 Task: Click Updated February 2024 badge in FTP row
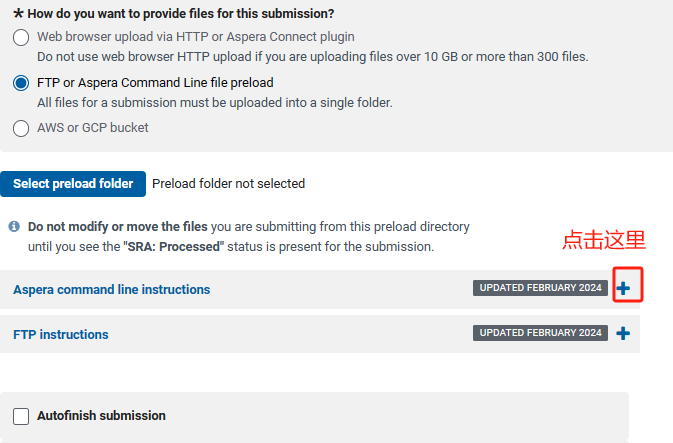[540, 333]
